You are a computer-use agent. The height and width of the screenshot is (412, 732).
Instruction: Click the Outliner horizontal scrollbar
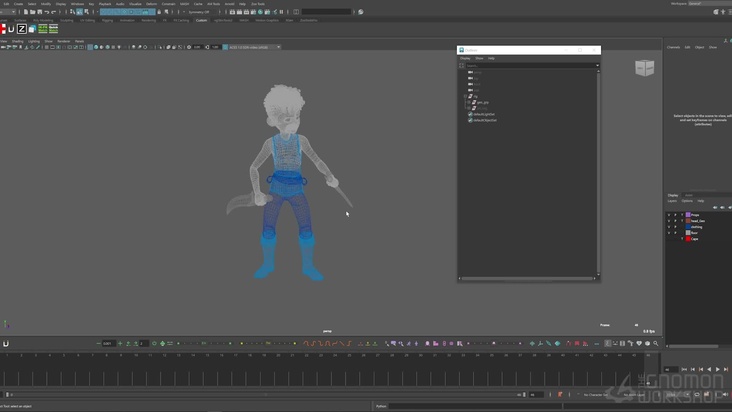tap(527, 279)
